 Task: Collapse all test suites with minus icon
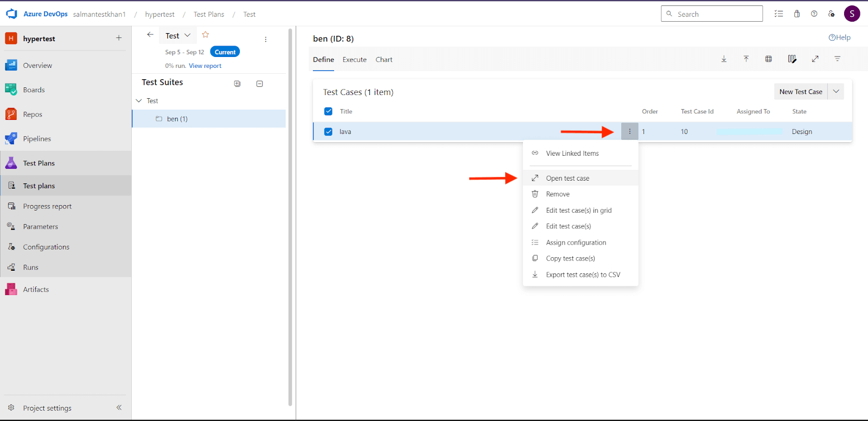259,84
